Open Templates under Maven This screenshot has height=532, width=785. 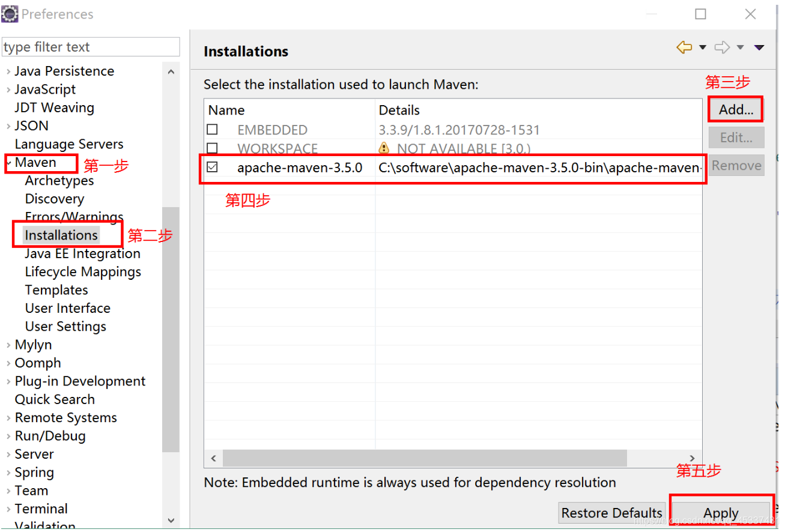point(56,290)
